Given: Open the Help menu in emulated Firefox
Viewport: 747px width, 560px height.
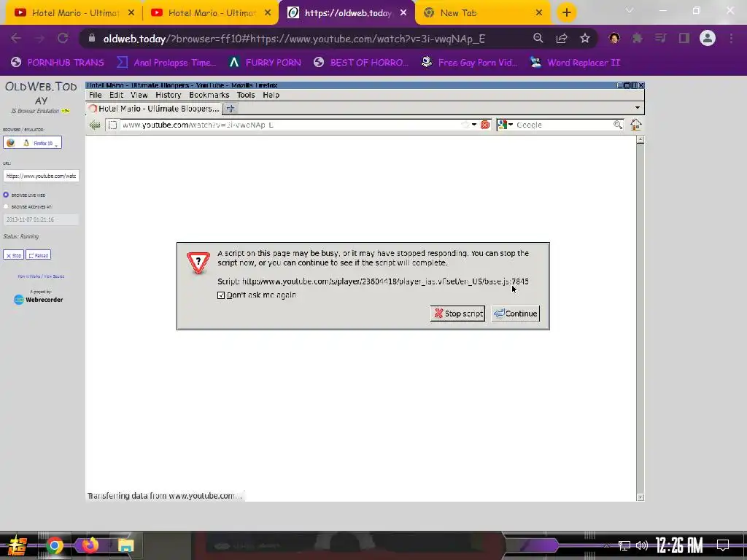Looking at the screenshot, I should coord(271,95).
